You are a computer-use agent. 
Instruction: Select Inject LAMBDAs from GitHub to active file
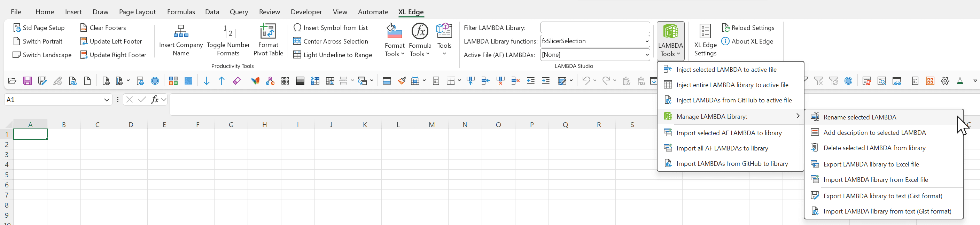click(x=730, y=100)
